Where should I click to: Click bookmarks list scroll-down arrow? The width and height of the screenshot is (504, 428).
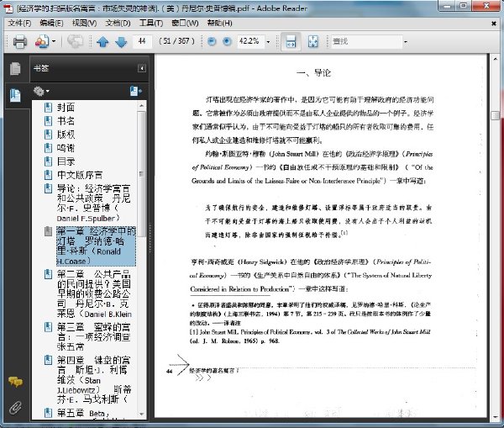(142, 415)
